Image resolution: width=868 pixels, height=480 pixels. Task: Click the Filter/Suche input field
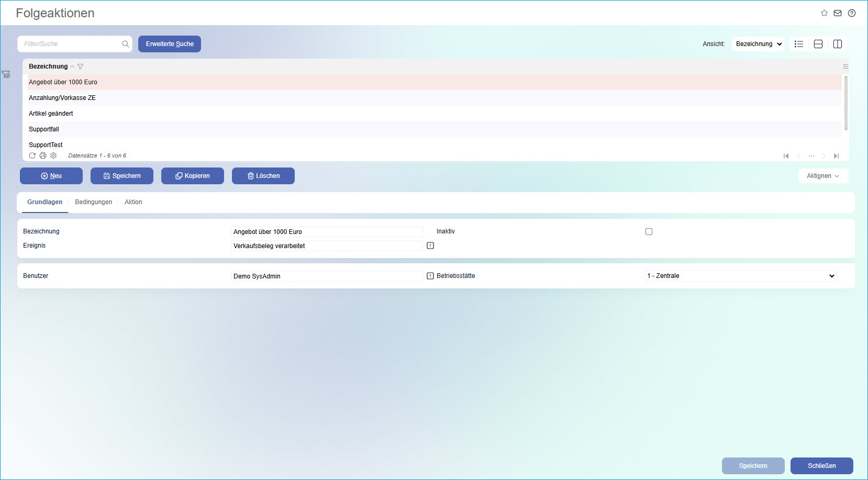pos(71,44)
